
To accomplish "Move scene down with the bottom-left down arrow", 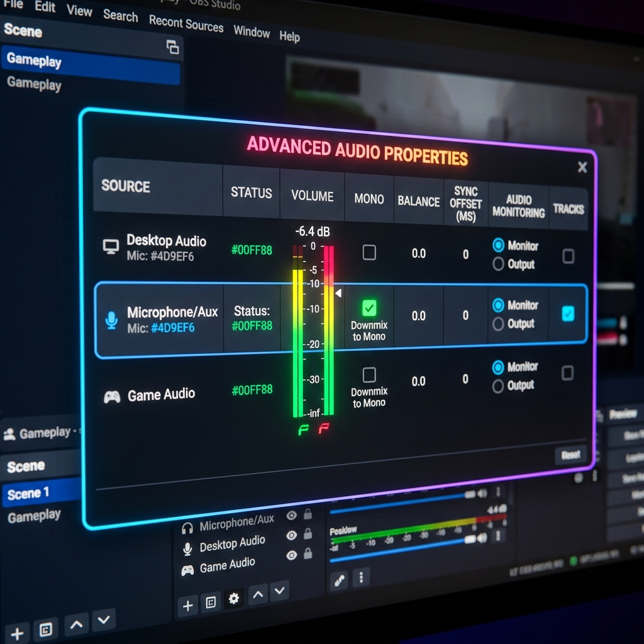I will pyautogui.click(x=104, y=619).
